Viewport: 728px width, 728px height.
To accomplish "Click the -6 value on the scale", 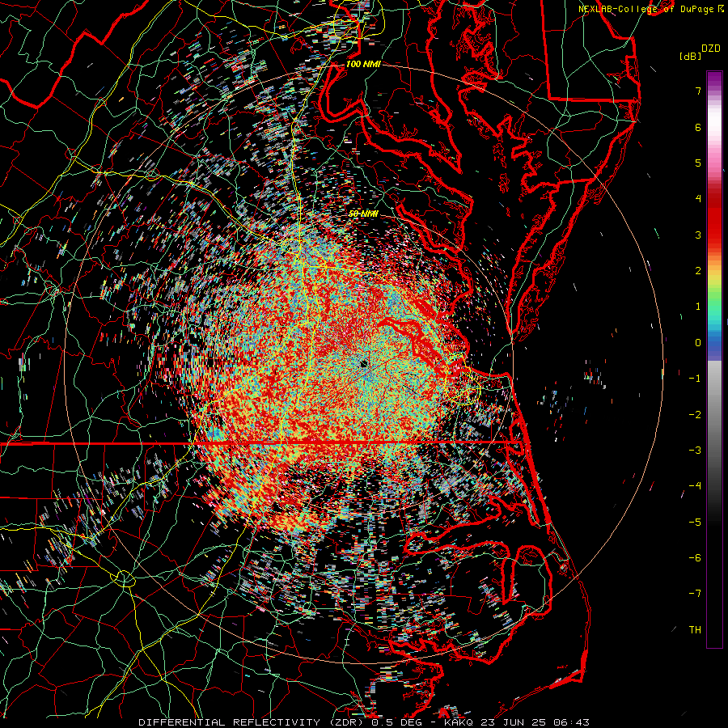I will coord(695,558).
